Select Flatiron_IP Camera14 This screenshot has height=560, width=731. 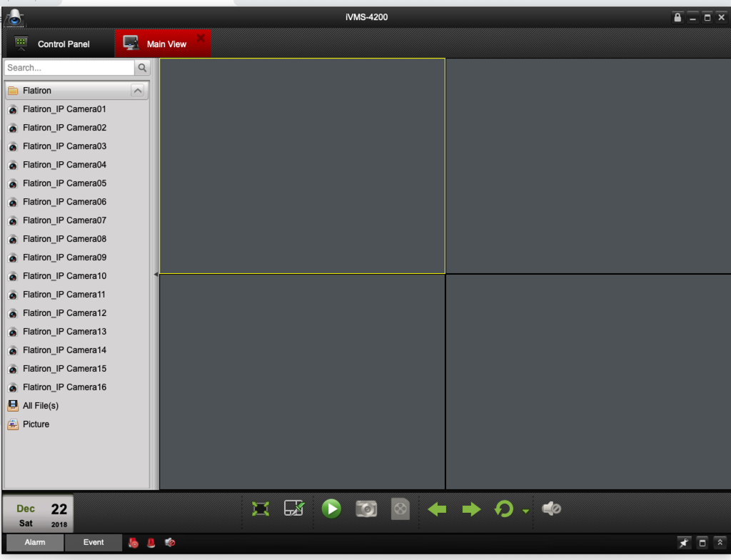[76, 350]
